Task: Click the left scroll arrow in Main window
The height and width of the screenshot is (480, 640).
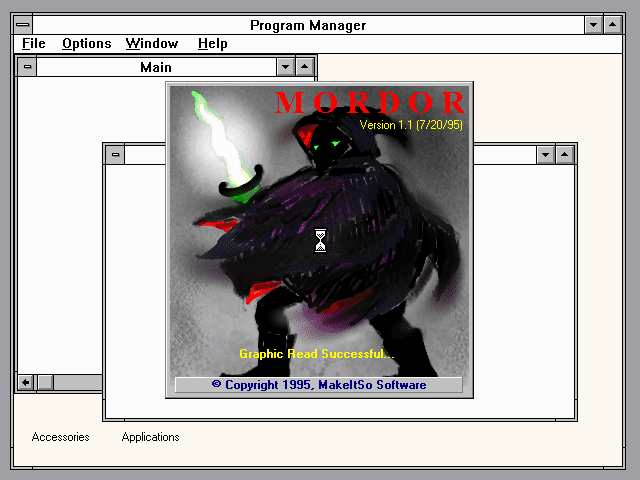Action: coord(26,382)
